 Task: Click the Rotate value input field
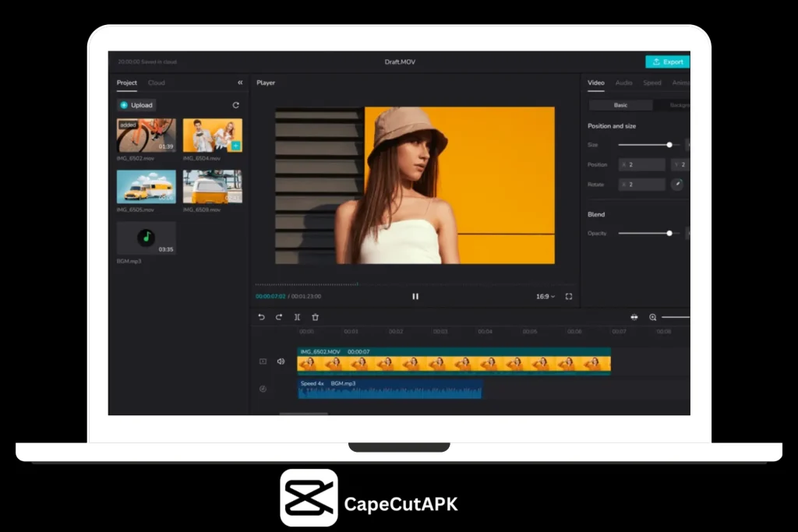642,185
